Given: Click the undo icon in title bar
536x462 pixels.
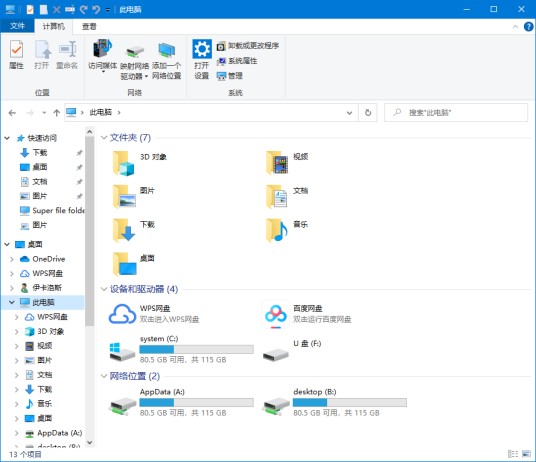Looking at the screenshot, I should coord(96,9).
